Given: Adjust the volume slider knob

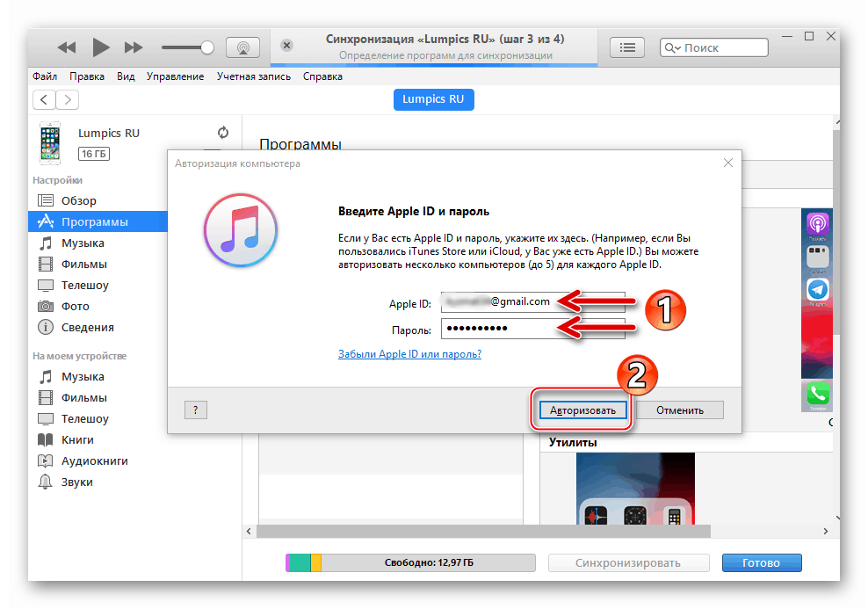Looking at the screenshot, I should coord(207,47).
